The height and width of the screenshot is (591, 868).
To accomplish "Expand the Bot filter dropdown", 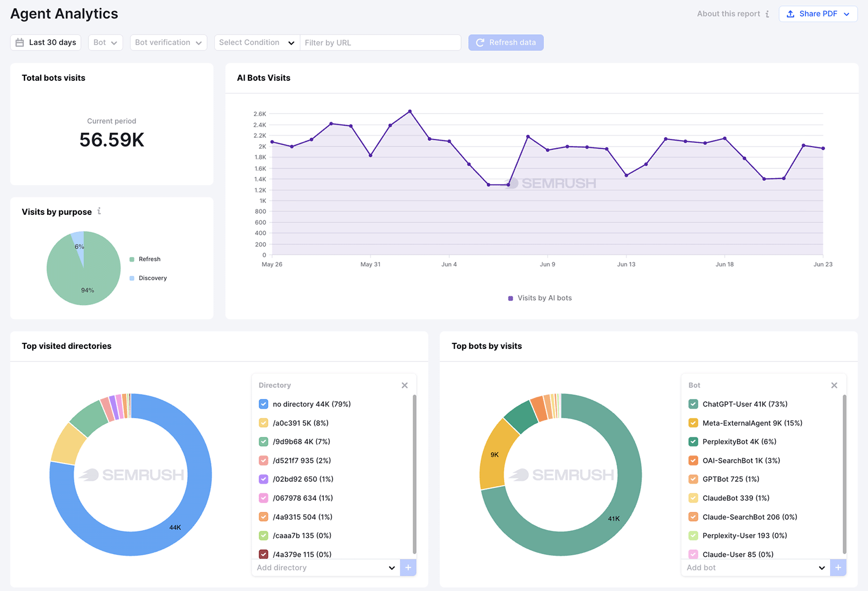I will coord(105,42).
